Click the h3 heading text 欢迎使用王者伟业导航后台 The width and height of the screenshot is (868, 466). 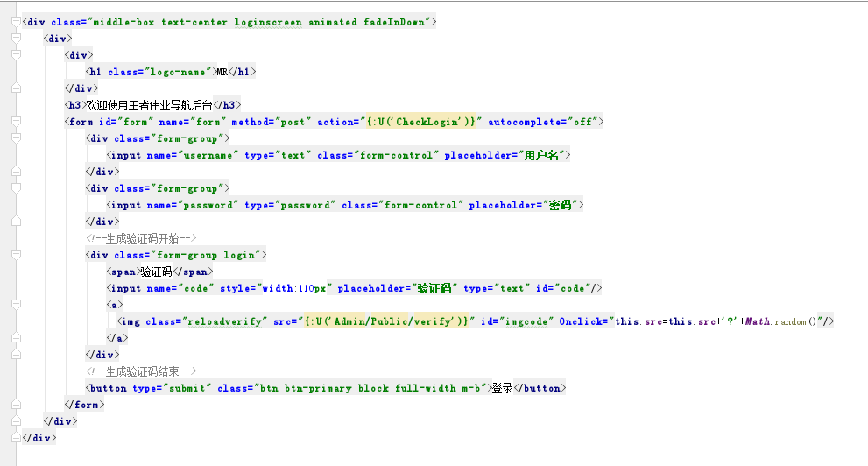click(150, 105)
